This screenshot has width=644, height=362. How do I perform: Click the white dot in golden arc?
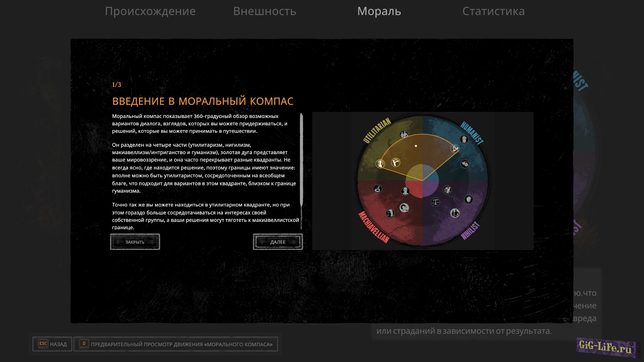416,146
